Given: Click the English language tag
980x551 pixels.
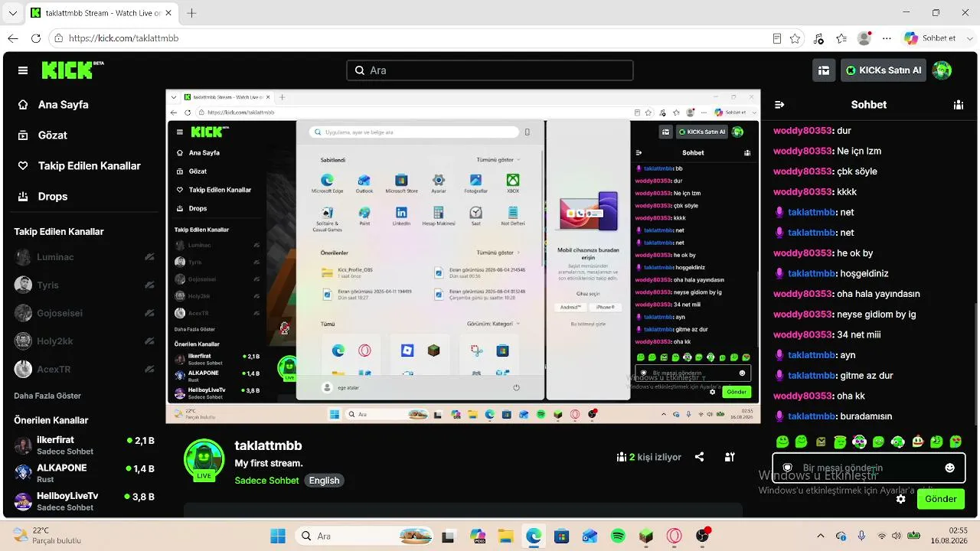Looking at the screenshot, I should coord(324,481).
